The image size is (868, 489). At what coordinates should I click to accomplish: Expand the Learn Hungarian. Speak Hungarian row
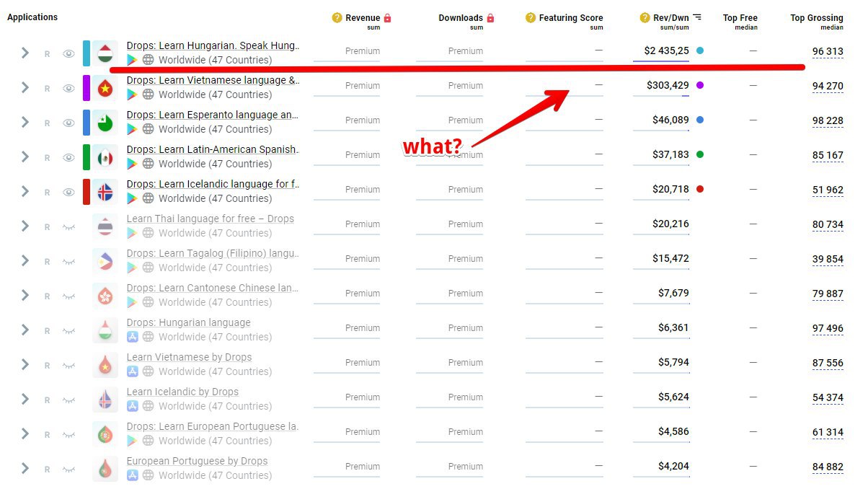coord(25,53)
